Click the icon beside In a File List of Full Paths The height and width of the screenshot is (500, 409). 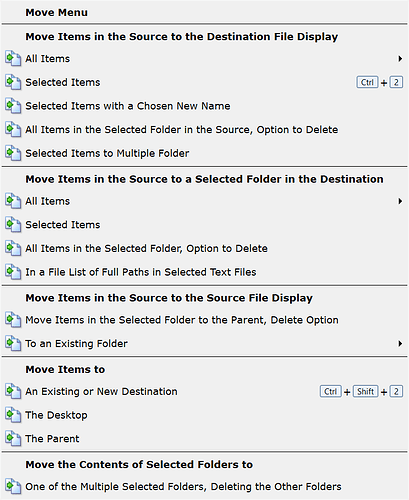click(x=13, y=272)
